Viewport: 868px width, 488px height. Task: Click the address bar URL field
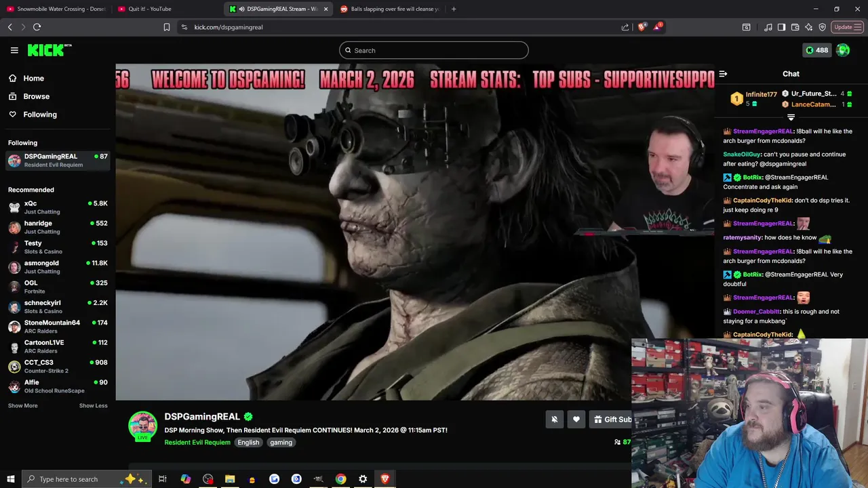tap(400, 27)
